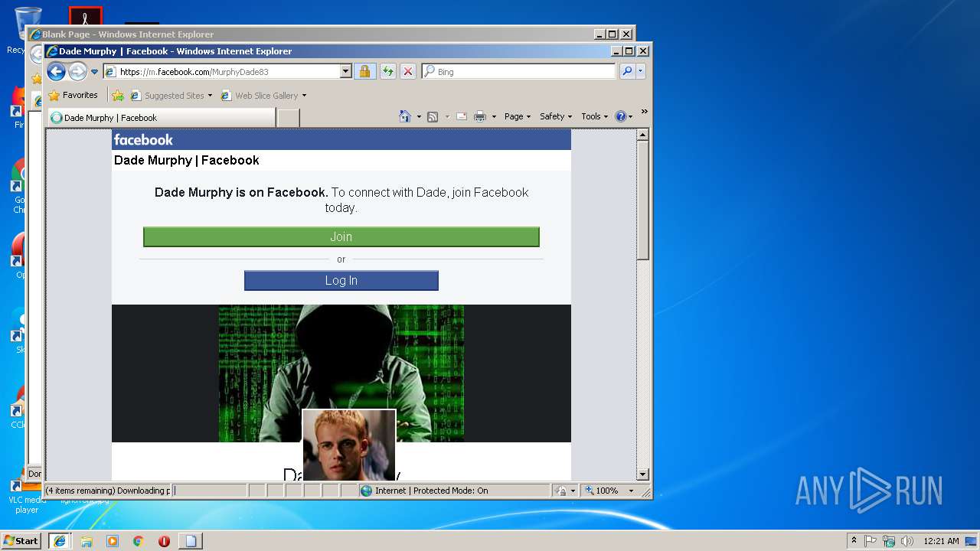This screenshot has height=551, width=980.
Task: Stop loading with the red X icon
Action: (x=408, y=71)
